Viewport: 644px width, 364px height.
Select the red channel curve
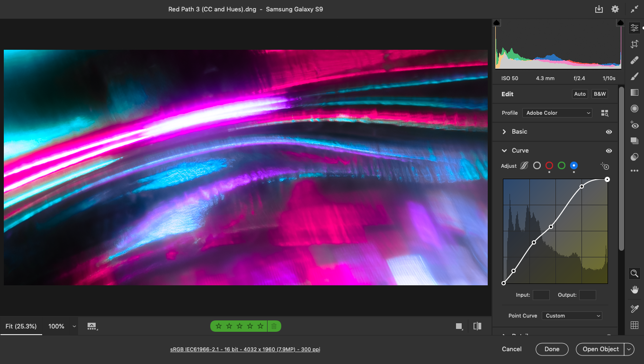tap(549, 165)
